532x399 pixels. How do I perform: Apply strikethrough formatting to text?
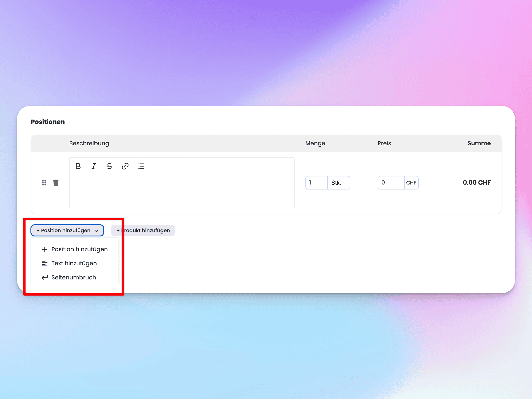[109, 166]
